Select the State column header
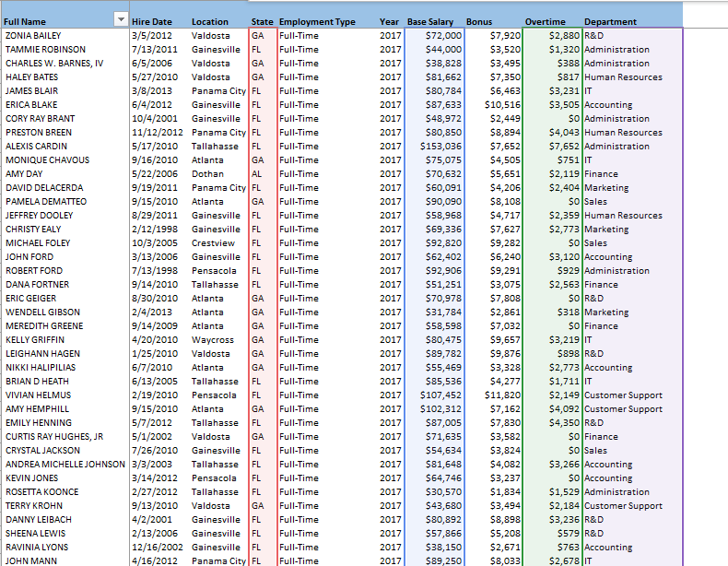This screenshot has height=566, width=728. 263,22
